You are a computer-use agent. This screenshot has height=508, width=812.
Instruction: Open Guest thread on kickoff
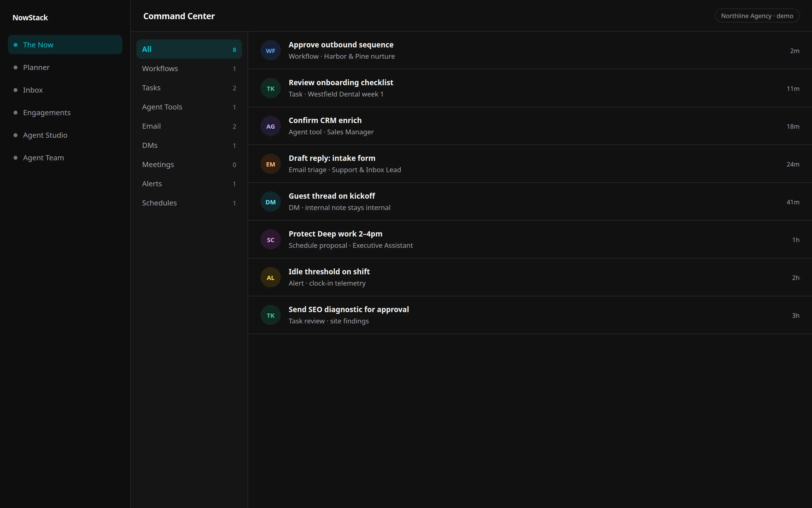tap(530, 202)
